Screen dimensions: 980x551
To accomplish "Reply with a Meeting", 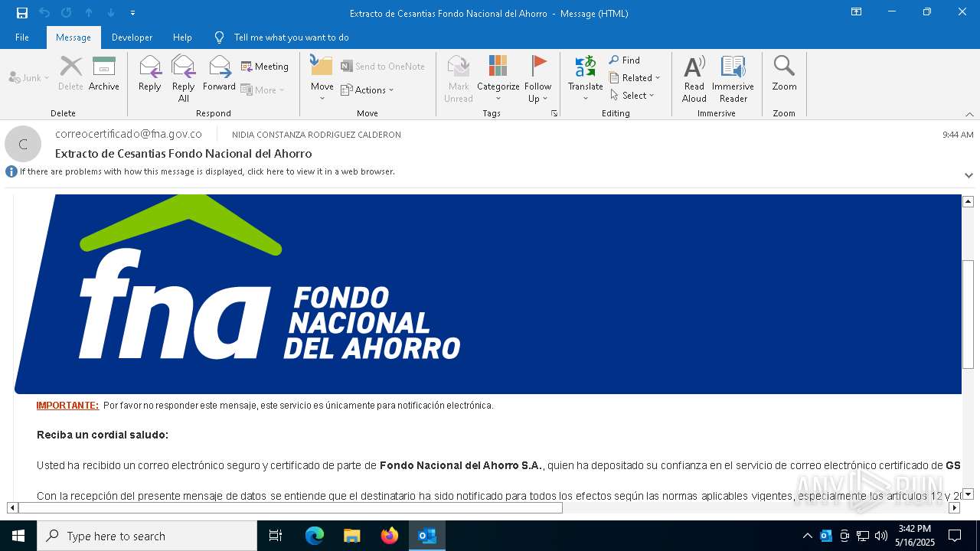I will point(265,67).
